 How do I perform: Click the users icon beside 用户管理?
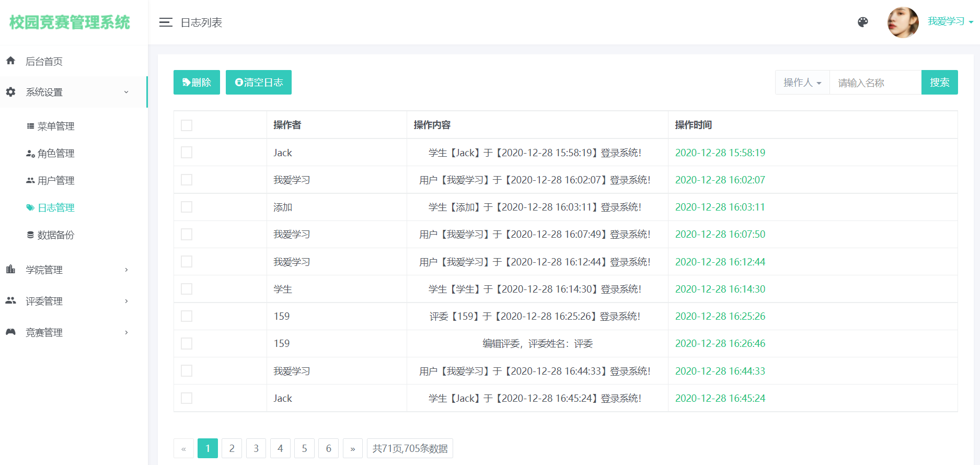tap(30, 180)
